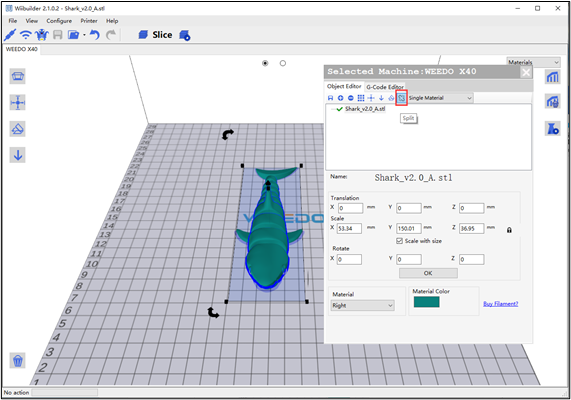Click the Translation Z input field
Screen dimensions: 571x400
click(471, 208)
